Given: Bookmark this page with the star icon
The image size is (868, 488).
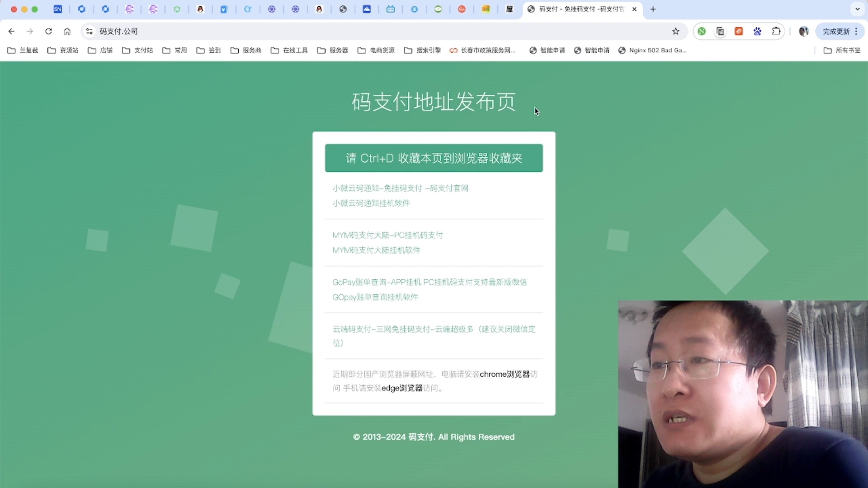Looking at the screenshot, I should pos(675,31).
